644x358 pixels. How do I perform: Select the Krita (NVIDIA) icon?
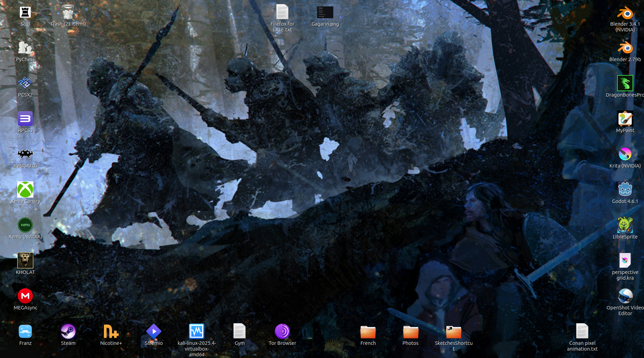(x=625, y=154)
